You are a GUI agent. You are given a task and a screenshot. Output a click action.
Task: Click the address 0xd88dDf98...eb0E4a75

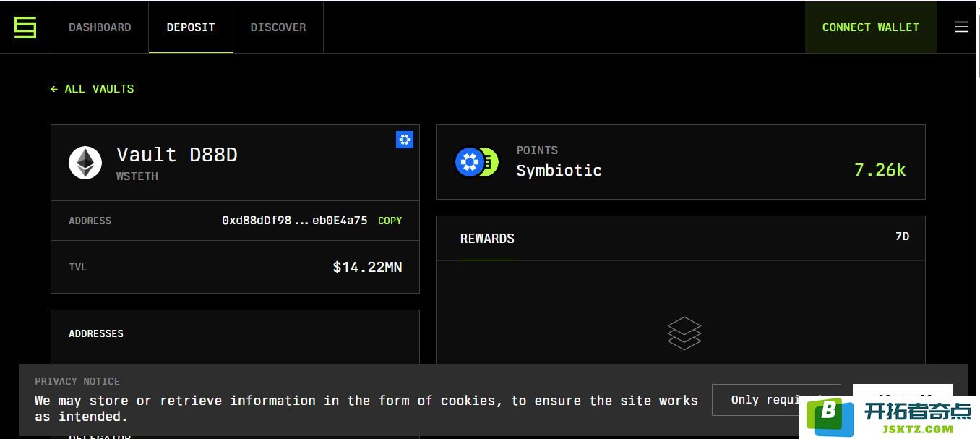[x=295, y=221]
